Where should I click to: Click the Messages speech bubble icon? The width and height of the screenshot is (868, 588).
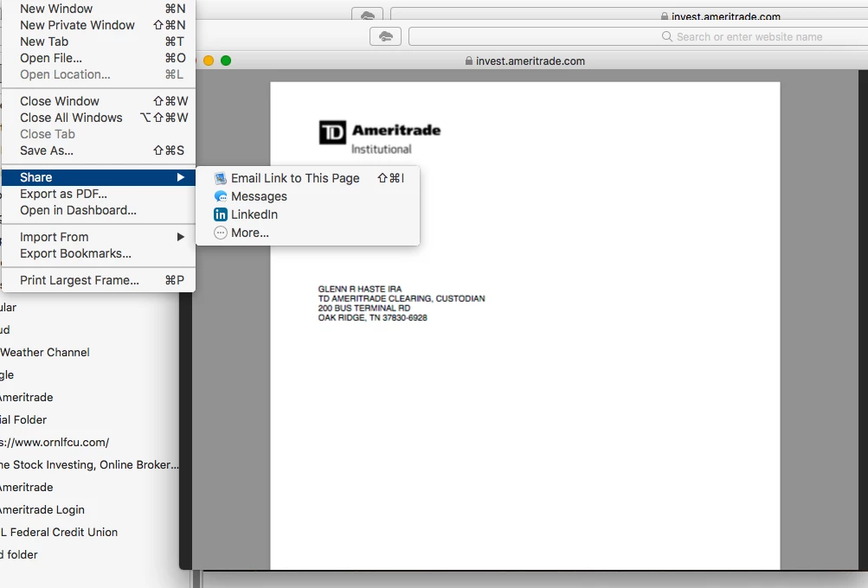pyautogui.click(x=221, y=196)
